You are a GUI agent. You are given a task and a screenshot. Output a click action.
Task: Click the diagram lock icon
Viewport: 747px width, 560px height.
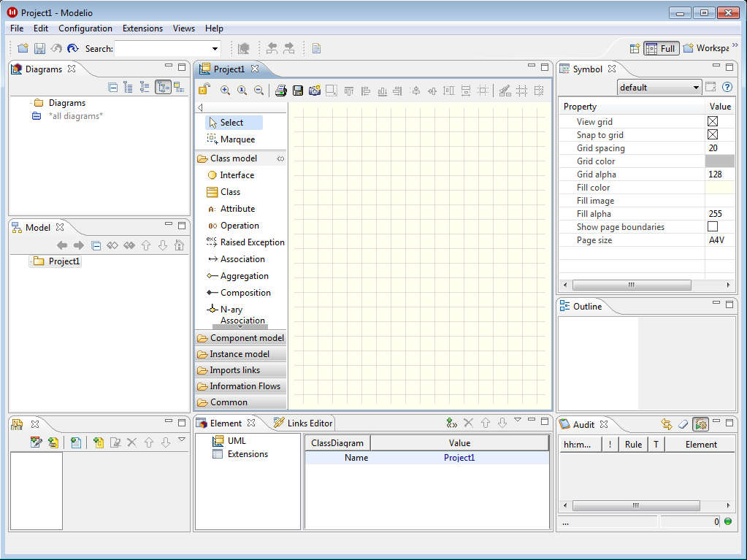point(205,91)
